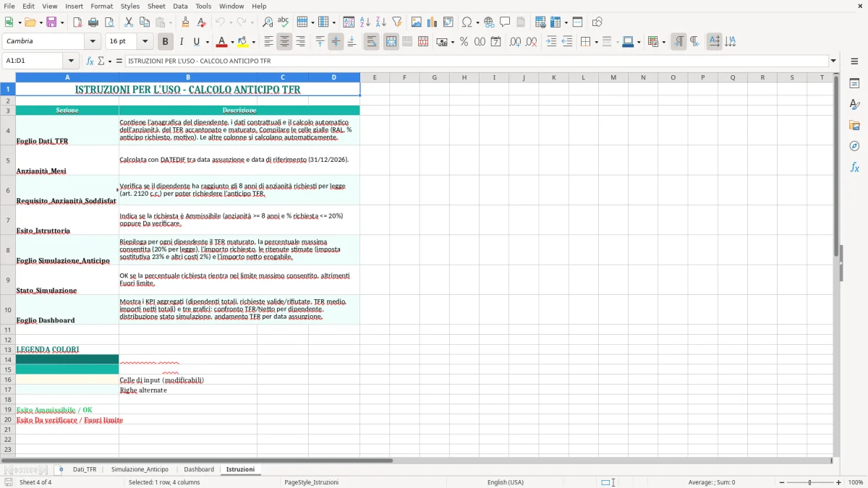868x488 pixels.
Task: Insert a comment
Action: (505, 22)
